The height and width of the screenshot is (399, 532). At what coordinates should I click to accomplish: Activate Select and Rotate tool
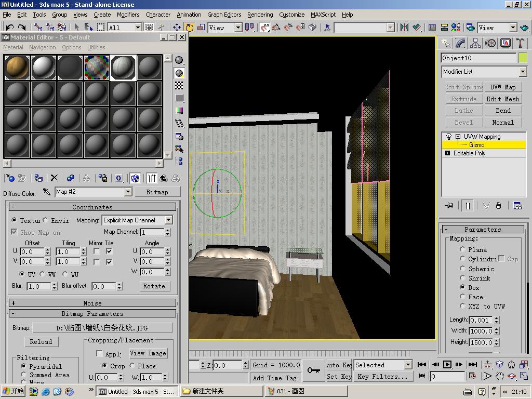tap(189, 27)
